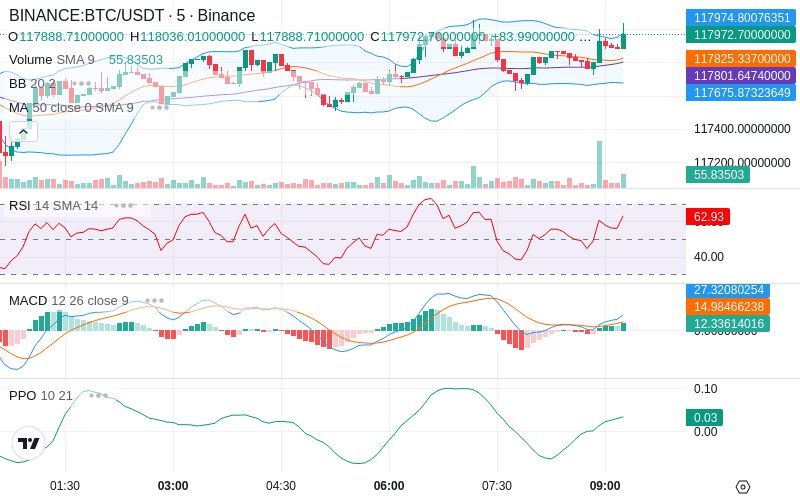Click the 04:30 time axis label
This screenshot has height=500, width=800.
pos(281,486)
